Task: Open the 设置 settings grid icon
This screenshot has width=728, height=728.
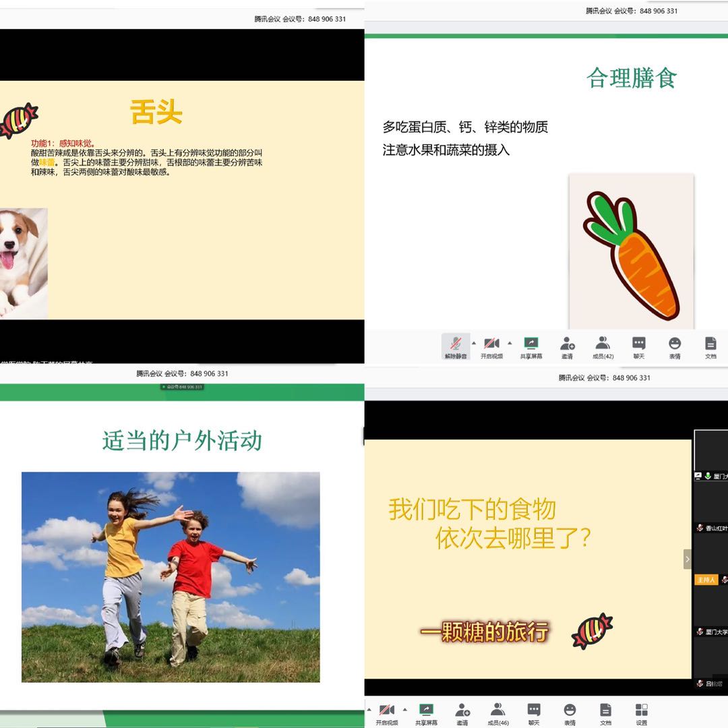Action: 641,710
